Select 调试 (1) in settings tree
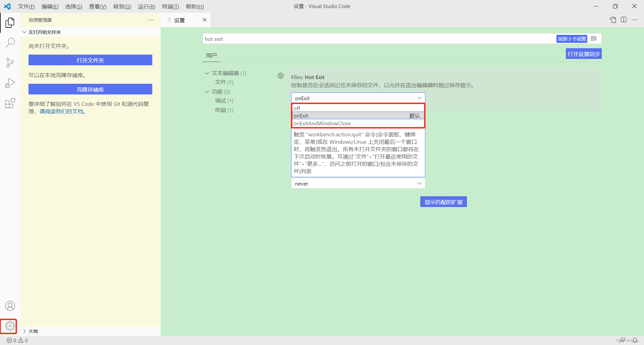The width and height of the screenshot is (644, 345). tap(224, 100)
